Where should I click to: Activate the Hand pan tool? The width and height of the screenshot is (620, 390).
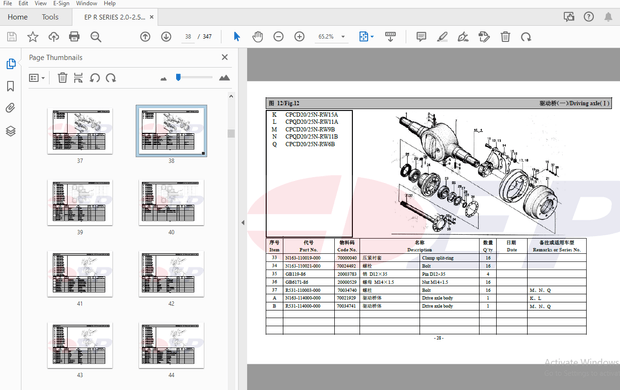point(257,37)
